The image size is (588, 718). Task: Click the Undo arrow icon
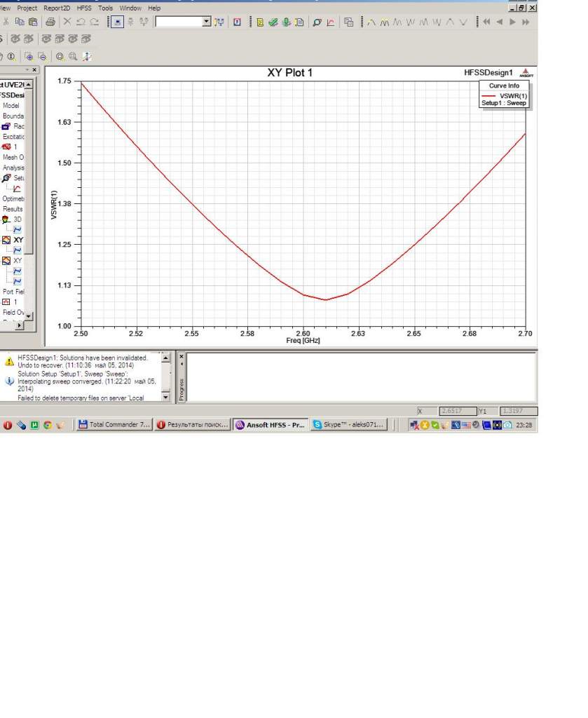(81, 22)
